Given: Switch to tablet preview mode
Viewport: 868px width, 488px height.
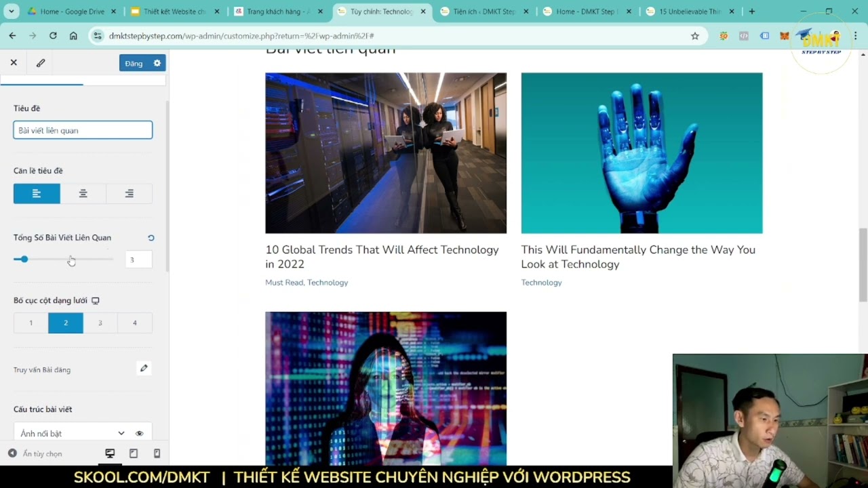Looking at the screenshot, I should 134,453.
